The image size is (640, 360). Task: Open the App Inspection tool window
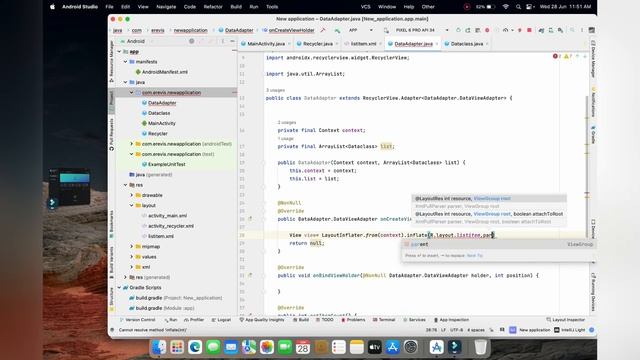(x=451, y=320)
